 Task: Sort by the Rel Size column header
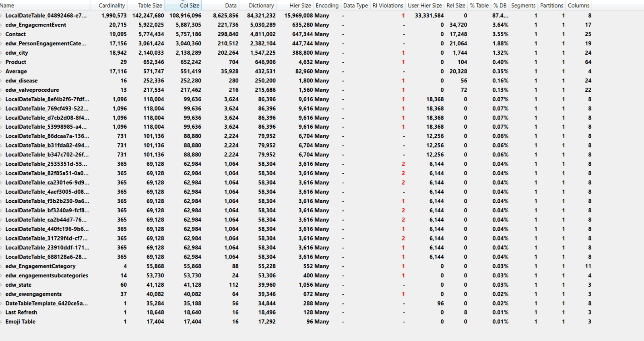coord(456,6)
